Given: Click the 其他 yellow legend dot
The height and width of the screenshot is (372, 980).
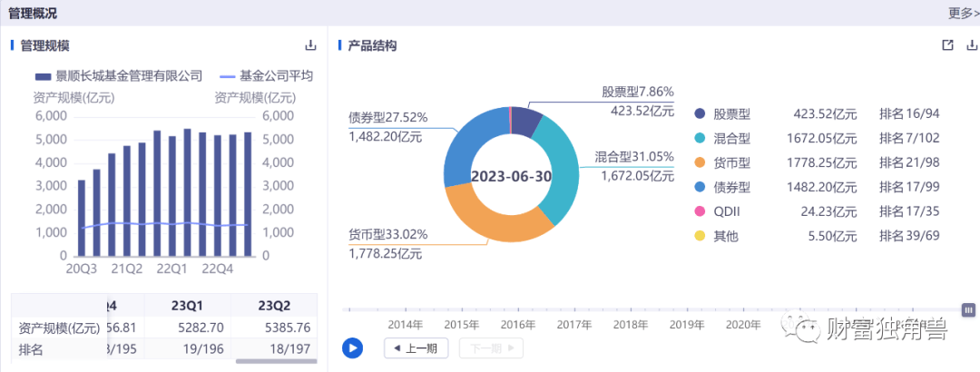Looking at the screenshot, I should pos(700,237).
